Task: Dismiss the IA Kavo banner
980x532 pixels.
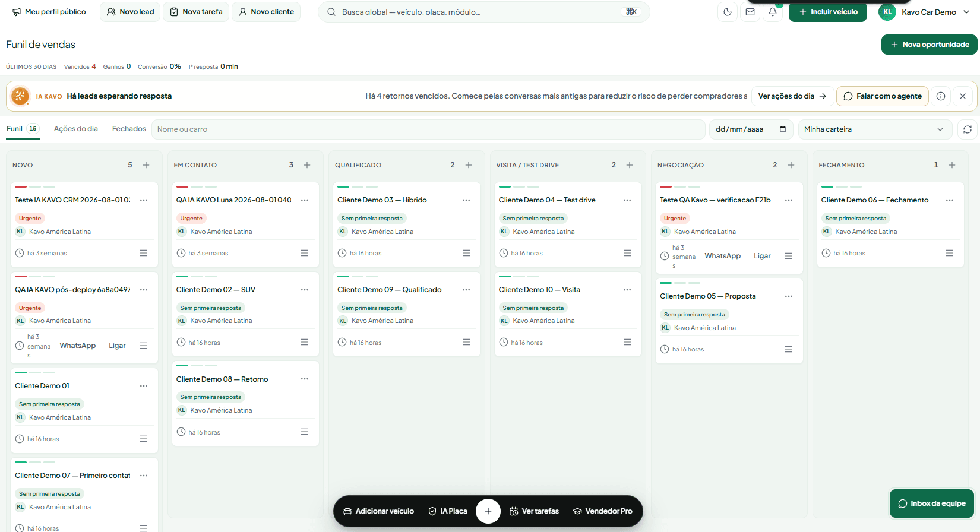Action: point(963,96)
